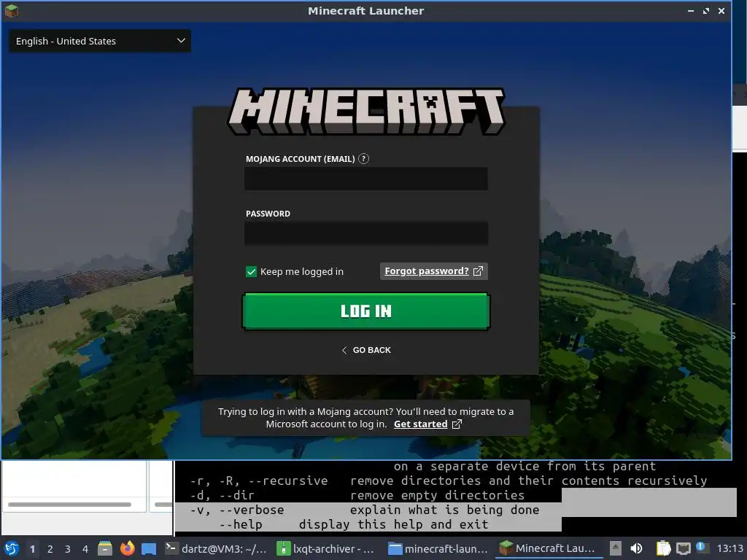
Task: Uncheck the Keep me logged in checkbox
Action: tap(251, 271)
